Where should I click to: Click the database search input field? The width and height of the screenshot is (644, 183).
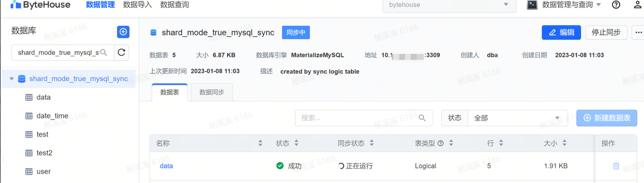(62, 52)
